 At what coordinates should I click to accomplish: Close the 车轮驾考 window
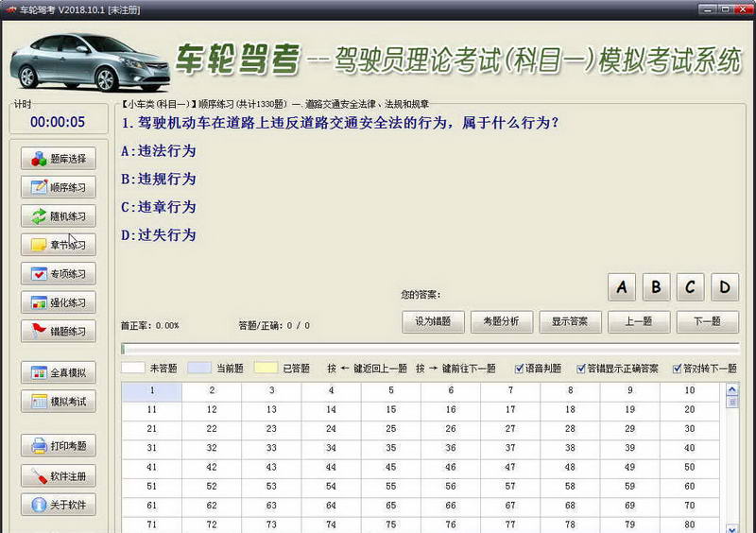pos(743,9)
